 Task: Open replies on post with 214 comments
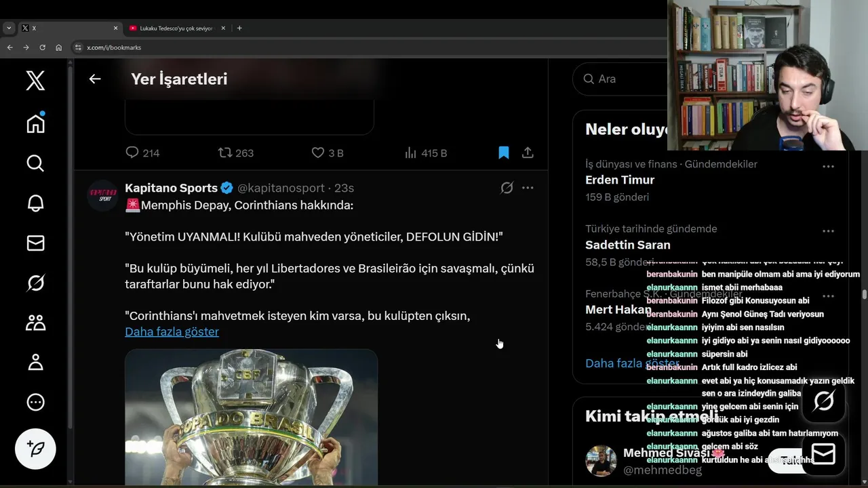(142, 153)
